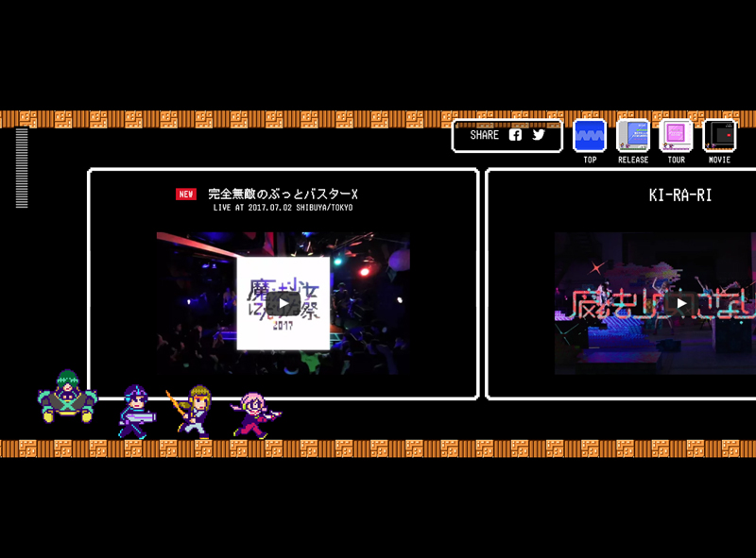The width and height of the screenshot is (756, 558).
Task: Click the SHARE text label
Action: [x=484, y=135]
